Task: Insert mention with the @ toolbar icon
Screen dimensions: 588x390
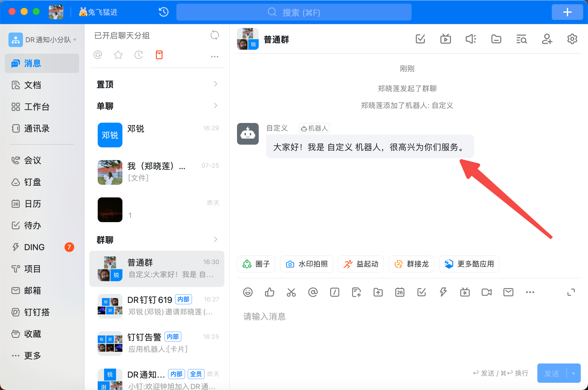Action: point(313,292)
